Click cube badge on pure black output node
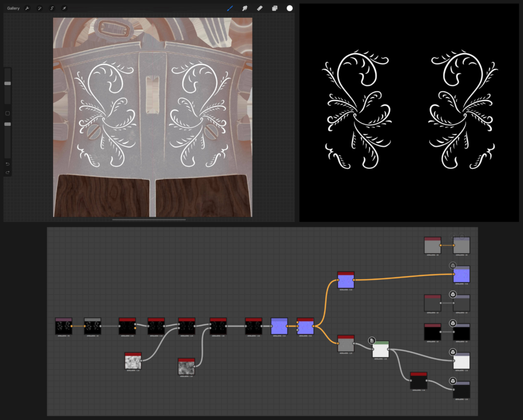 click(x=453, y=323)
